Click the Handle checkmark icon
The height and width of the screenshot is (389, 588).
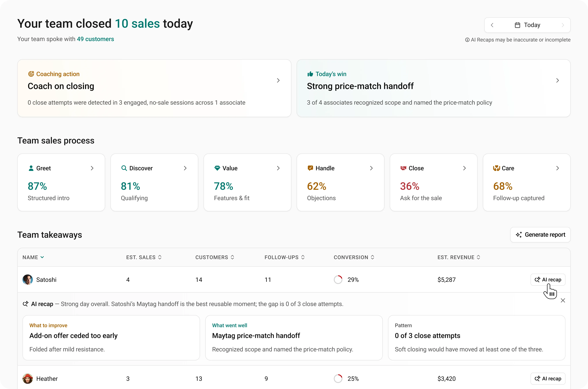(x=310, y=168)
